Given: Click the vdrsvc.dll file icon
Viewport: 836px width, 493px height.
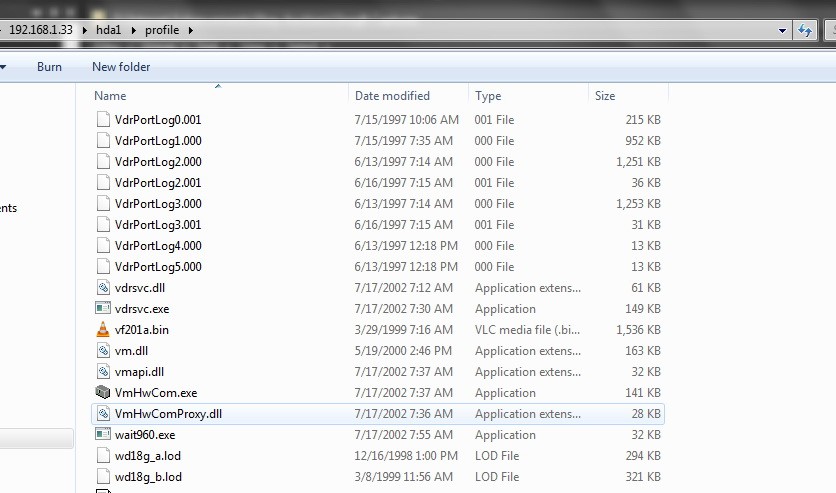Looking at the screenshot, I should coord(103,288).
